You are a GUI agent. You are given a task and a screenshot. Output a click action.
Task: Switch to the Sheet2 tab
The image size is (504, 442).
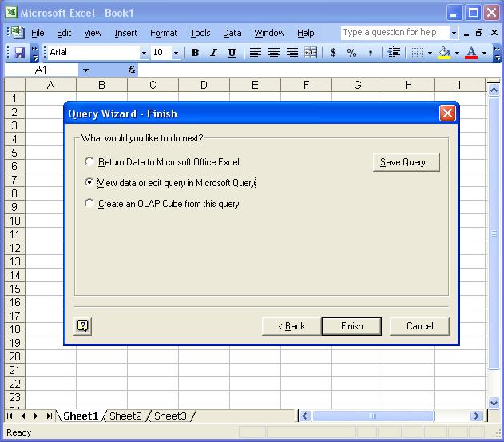tap(125, 416)
